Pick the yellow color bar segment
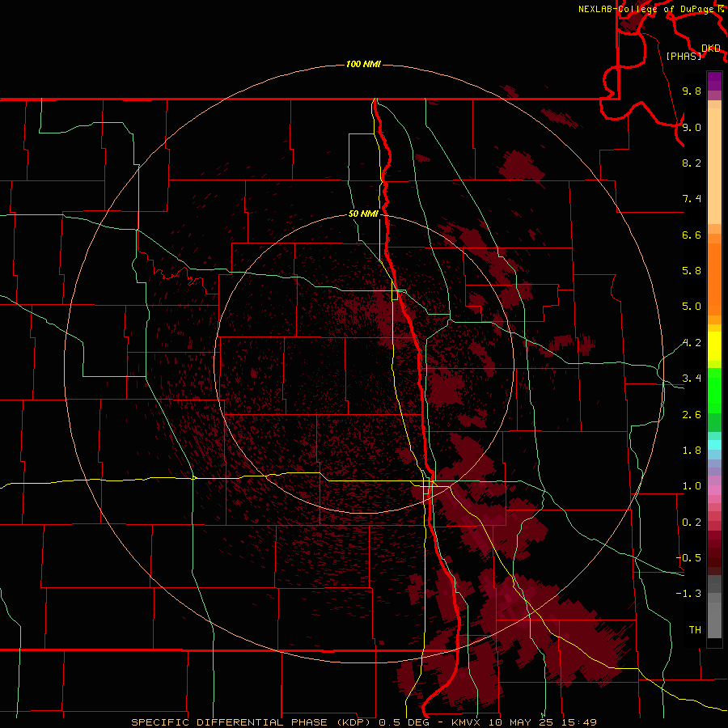This screenshot has width=728, height=728. pyautogui.click(x=714, y=346)
